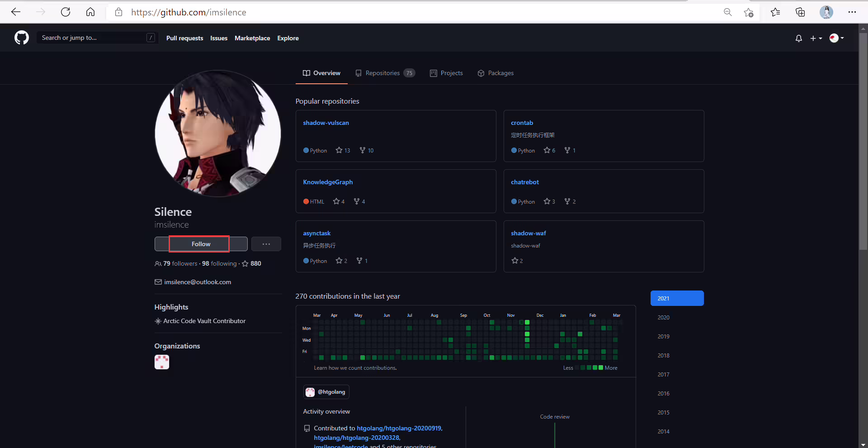Select the 2021 contribution year
Screen dimensions: 868x448
pos(677,298)
